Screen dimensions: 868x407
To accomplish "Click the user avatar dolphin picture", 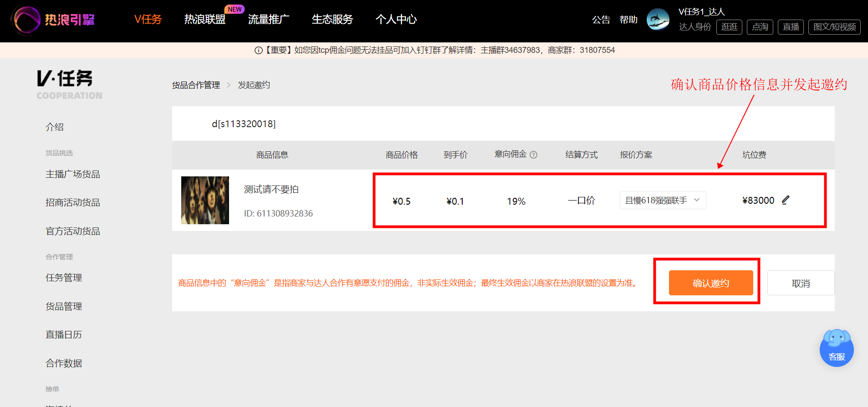I will (658, 19).
